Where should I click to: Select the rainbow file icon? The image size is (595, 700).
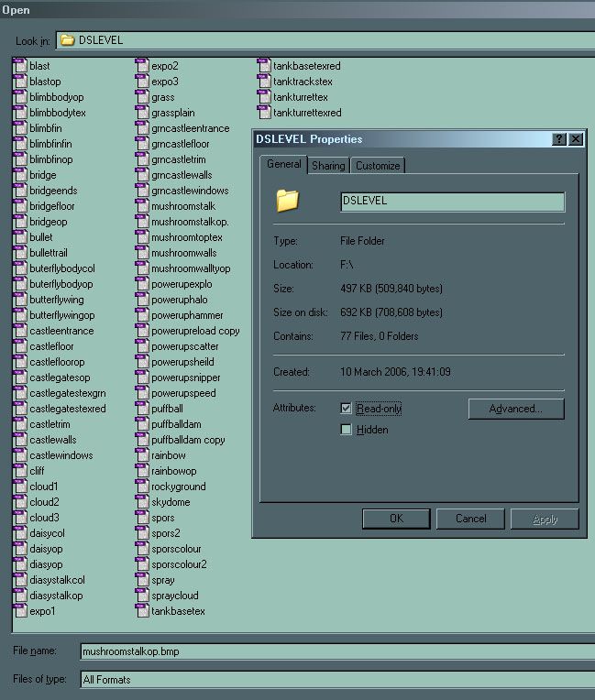[x=142, y=455]
